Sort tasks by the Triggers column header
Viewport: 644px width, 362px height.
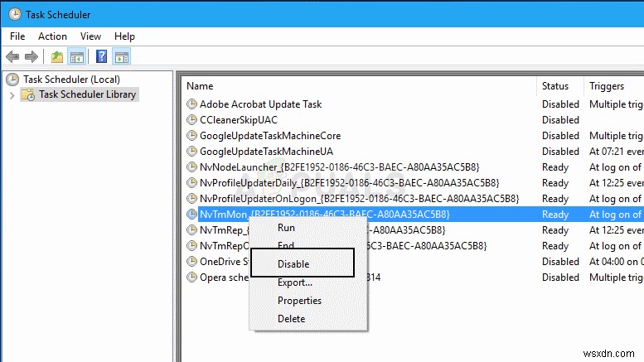pyautogui.click(x=607, y=86)
